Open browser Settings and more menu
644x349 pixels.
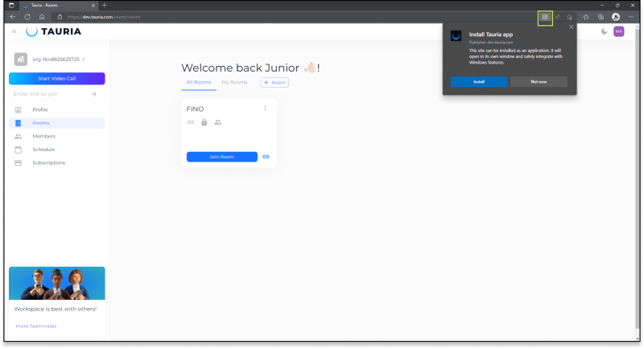(x=631, y=17)
